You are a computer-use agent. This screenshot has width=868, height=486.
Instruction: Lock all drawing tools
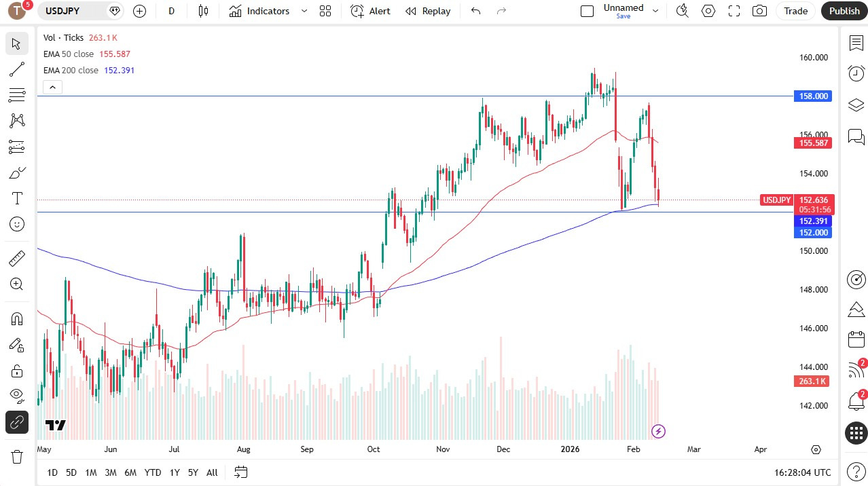tap(16, 371)
